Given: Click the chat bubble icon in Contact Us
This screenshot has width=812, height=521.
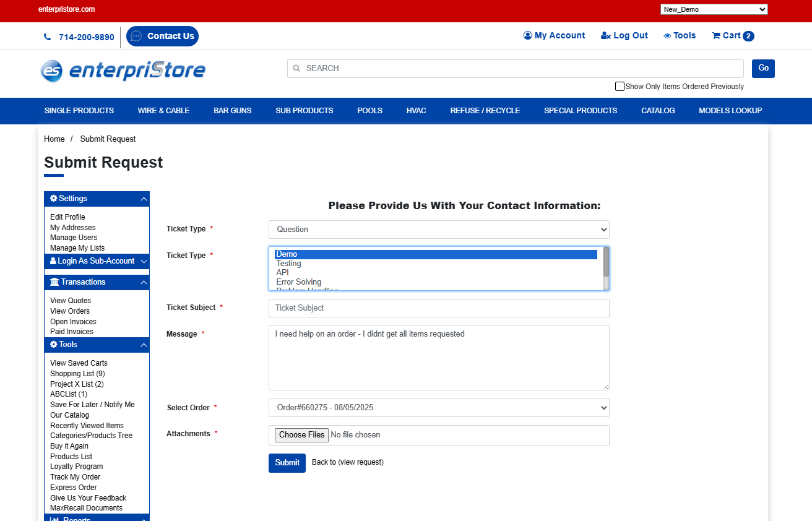Looking at the screenshot, I should coord(136,36).
